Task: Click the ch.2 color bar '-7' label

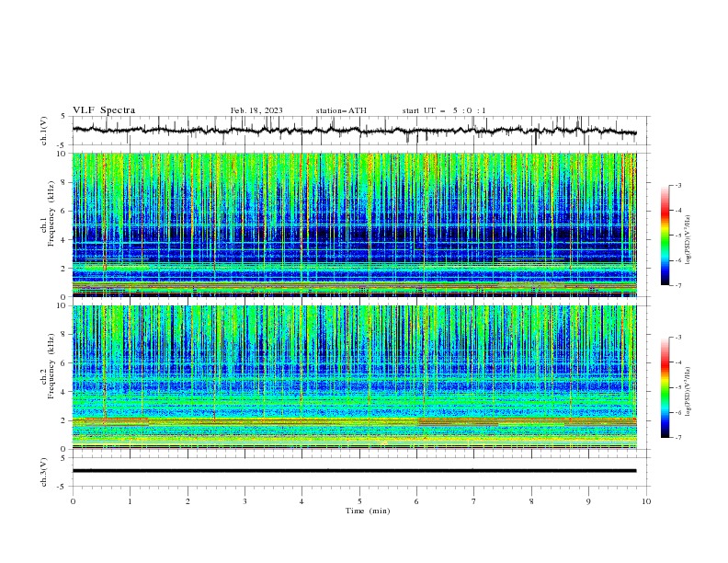Action: point(677,437)
